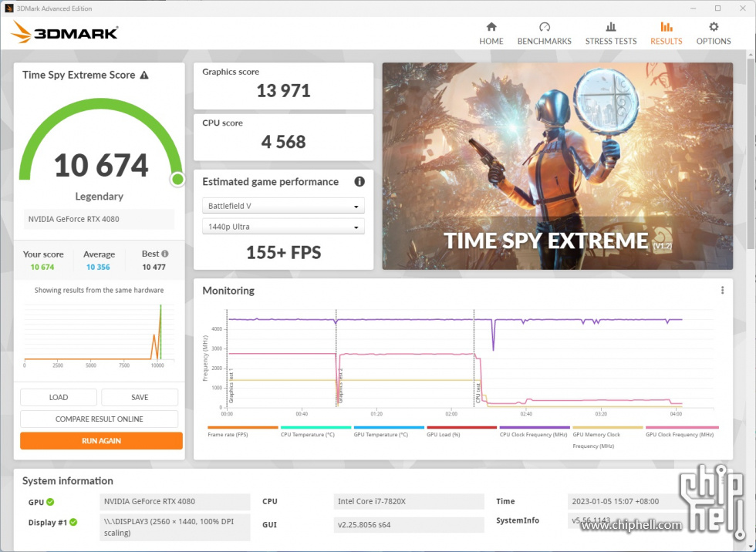Maximize the 3DMark window
The width and height of the screenshot is (756, 552).
pyautogui.click(x=718, y=8)
